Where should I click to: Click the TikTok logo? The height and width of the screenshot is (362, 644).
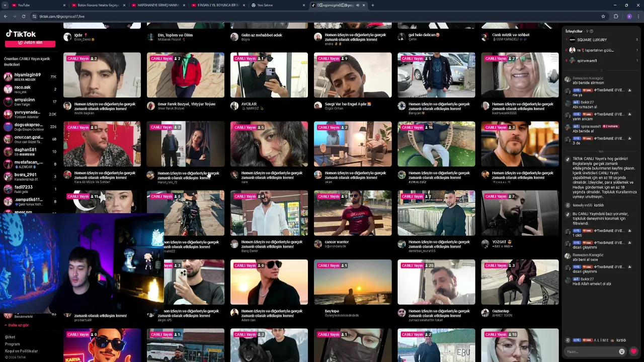[x=21, y=34]
